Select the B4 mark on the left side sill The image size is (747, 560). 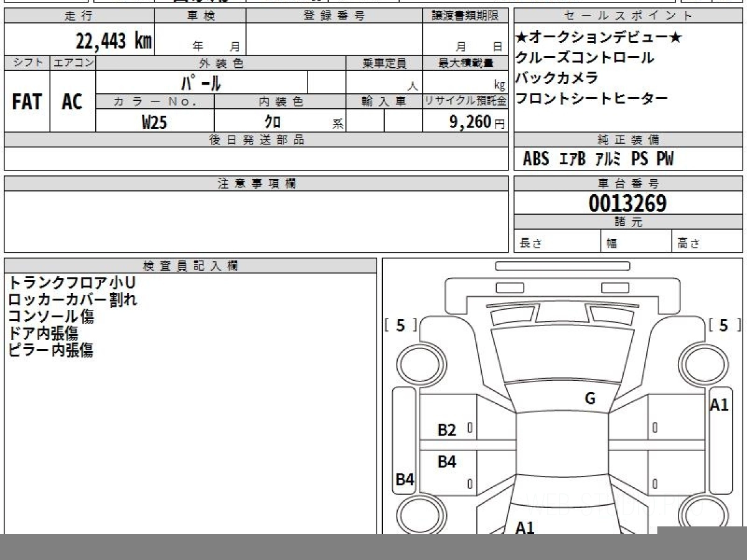tap(405, 479)
